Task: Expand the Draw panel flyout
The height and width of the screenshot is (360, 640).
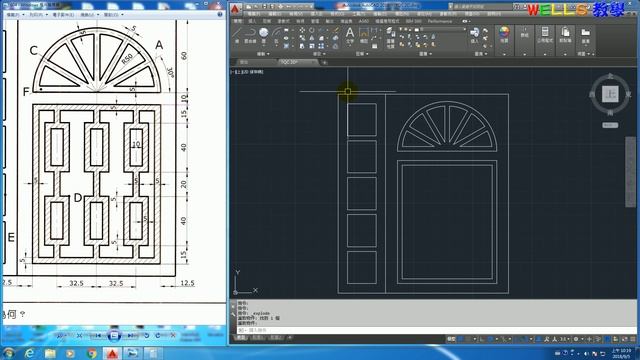Action: point(263,54)
